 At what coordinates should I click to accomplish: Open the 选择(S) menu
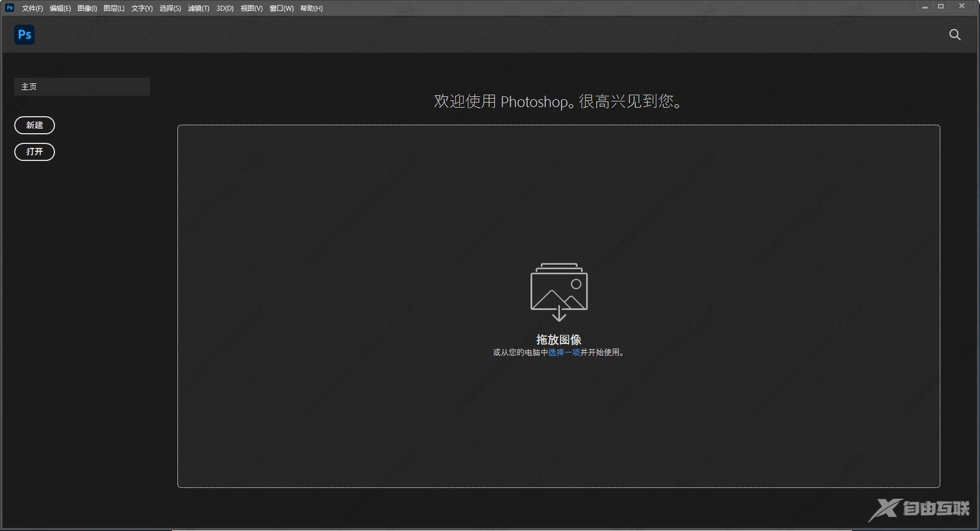[x=170, y=9]
